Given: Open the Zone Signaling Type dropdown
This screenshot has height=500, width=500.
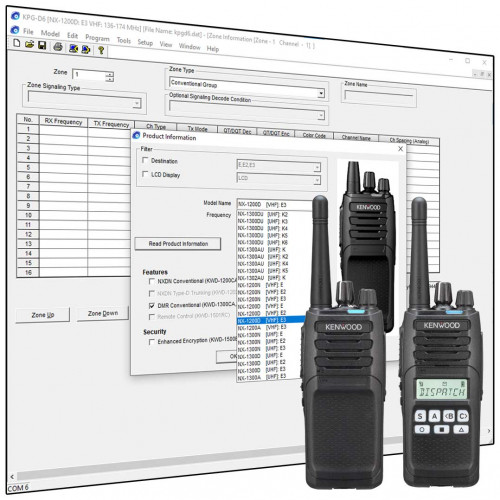Looking at the screenshot, I should tap(136, 104).
